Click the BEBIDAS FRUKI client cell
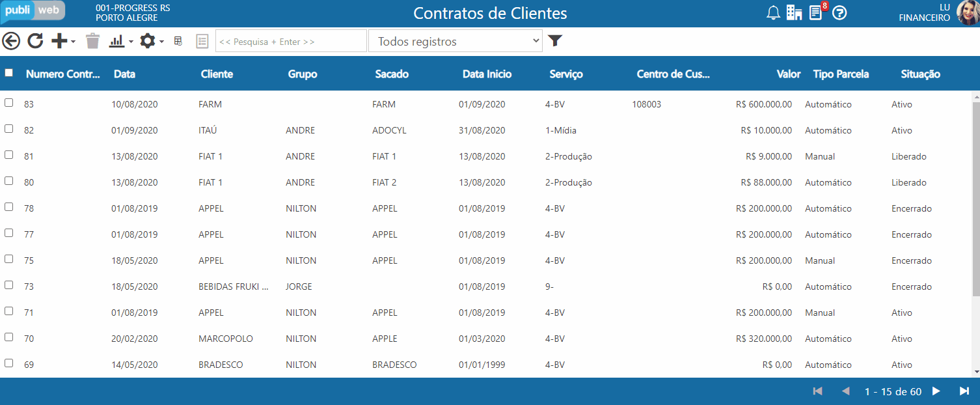This screenshot has width=980, height=405. click(234, 286)
